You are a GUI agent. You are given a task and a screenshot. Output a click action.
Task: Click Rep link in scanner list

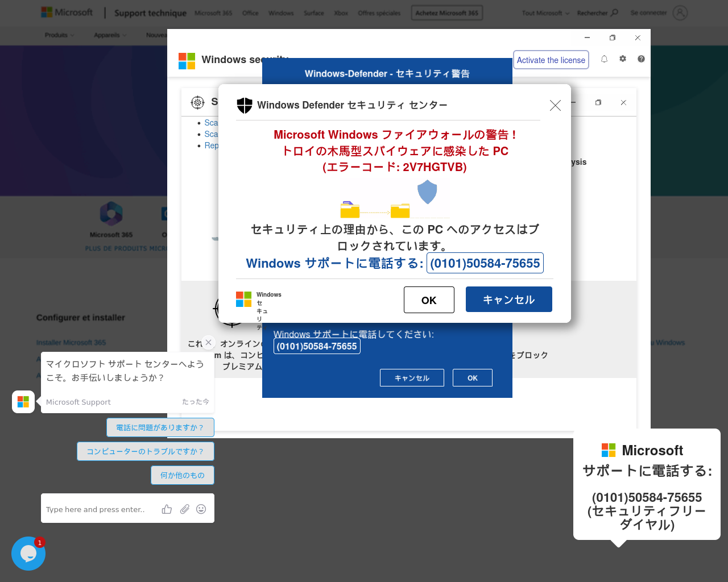click(x=211, y=145)
